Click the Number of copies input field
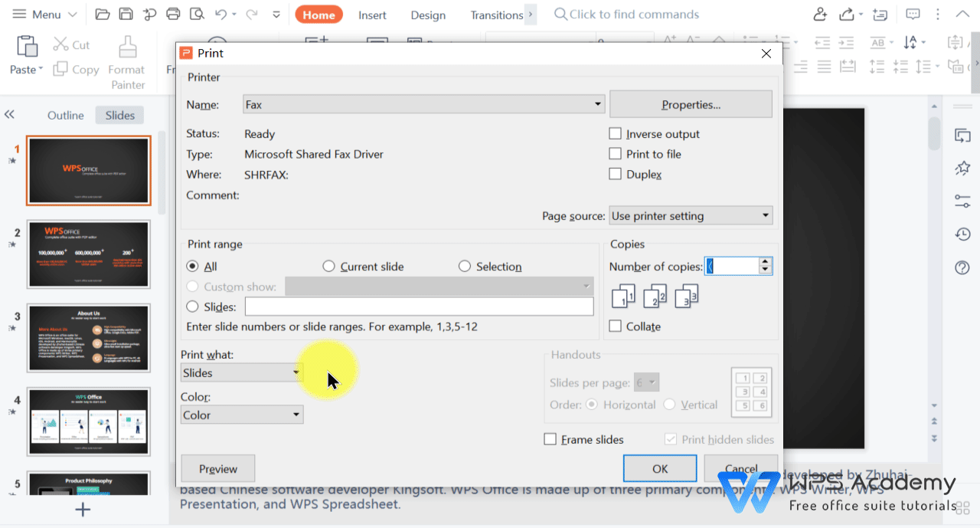This screenshot has height=528, width=980. click(x=732, y=266)
